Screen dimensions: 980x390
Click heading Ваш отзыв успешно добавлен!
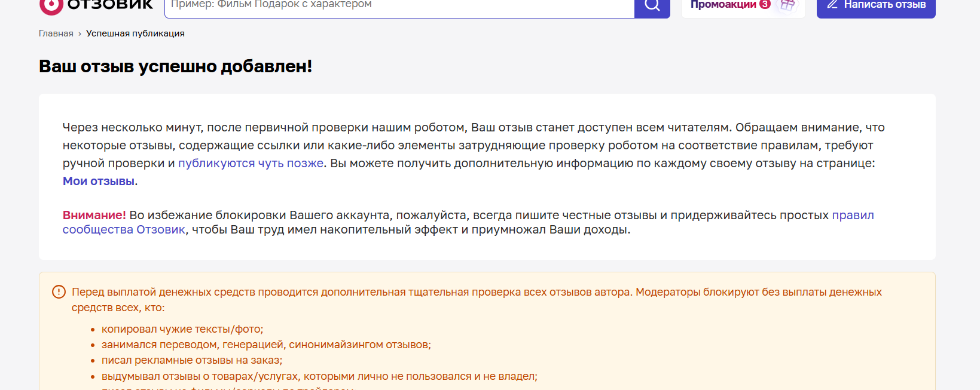pyautogui.click(x=176, y=66)
